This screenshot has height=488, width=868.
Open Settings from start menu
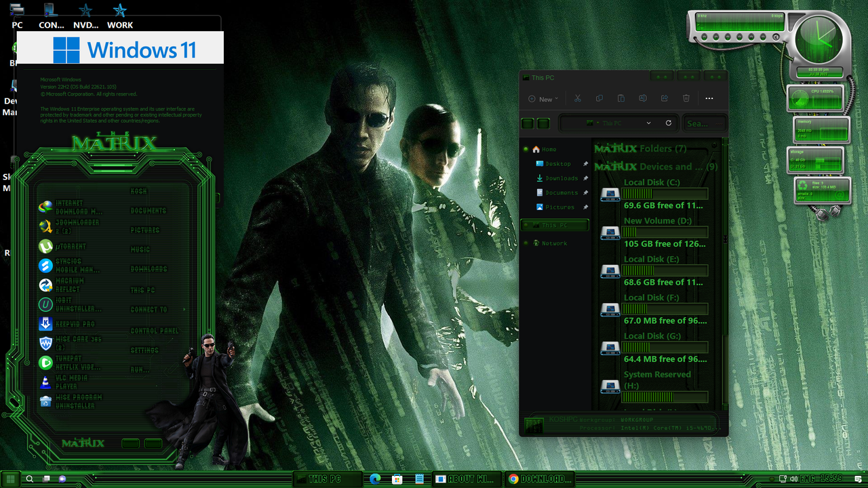coord(144,351)
